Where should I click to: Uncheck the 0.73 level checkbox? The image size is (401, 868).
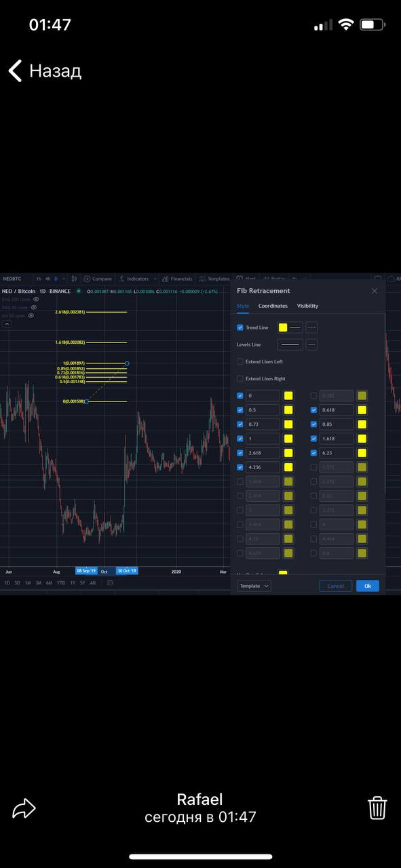[240, 424]
